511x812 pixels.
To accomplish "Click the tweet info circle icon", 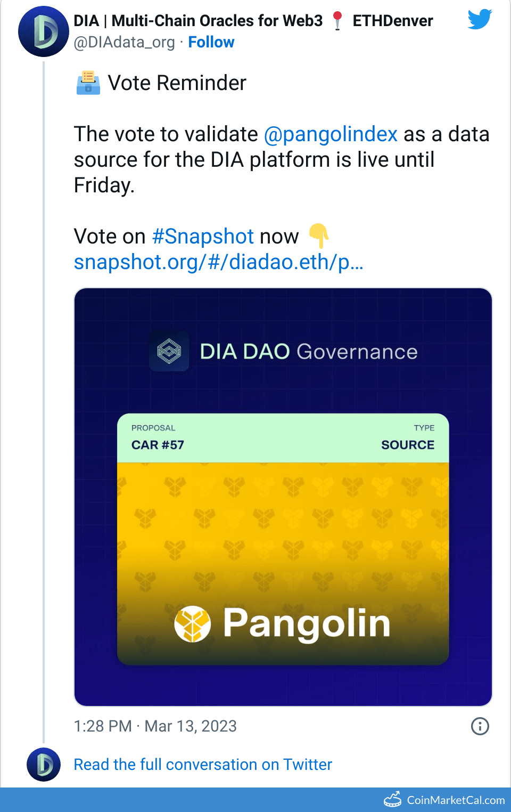I will coord(480,726).
